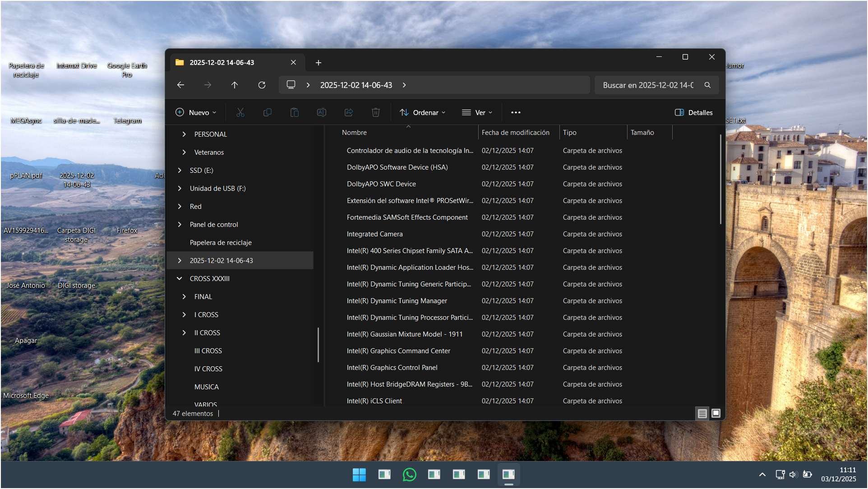This screenshot has width=868, height=489.
Task: Open the three-dots more options menu
Action: tap(516, 112)
